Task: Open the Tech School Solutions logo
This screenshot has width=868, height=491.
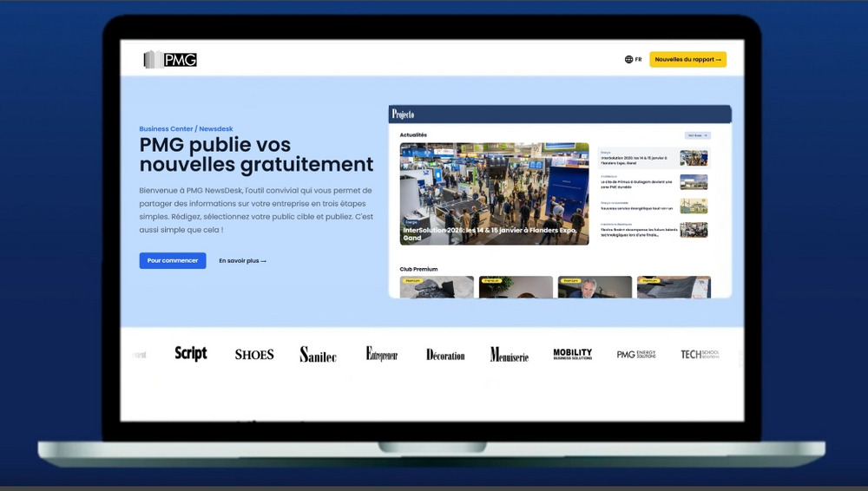Action: coord(700,355)
